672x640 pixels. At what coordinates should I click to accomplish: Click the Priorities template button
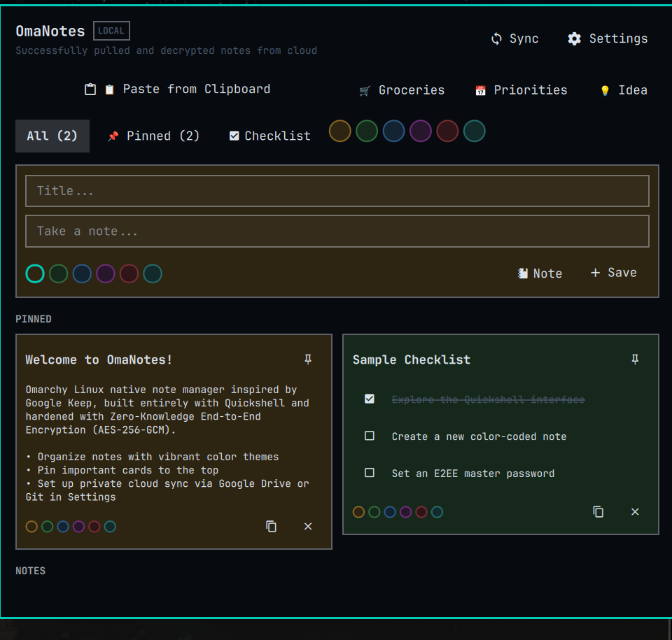coord(521,90)
